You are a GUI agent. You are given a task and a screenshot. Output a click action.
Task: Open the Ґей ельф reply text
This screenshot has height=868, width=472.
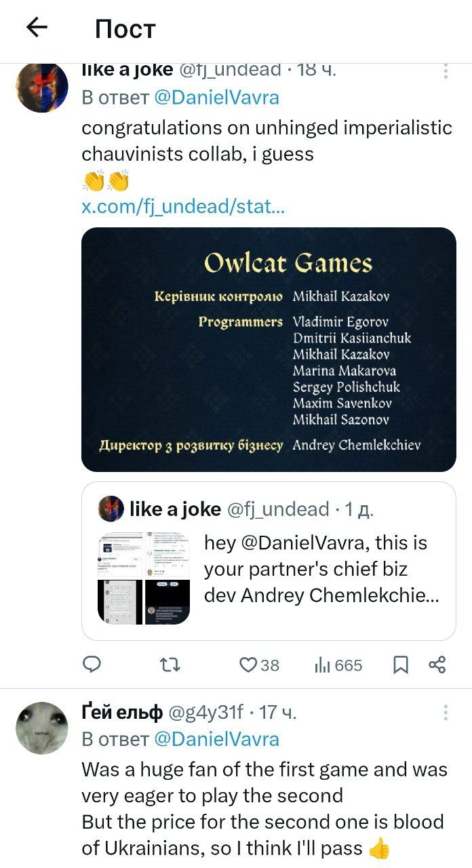(264, 808)
